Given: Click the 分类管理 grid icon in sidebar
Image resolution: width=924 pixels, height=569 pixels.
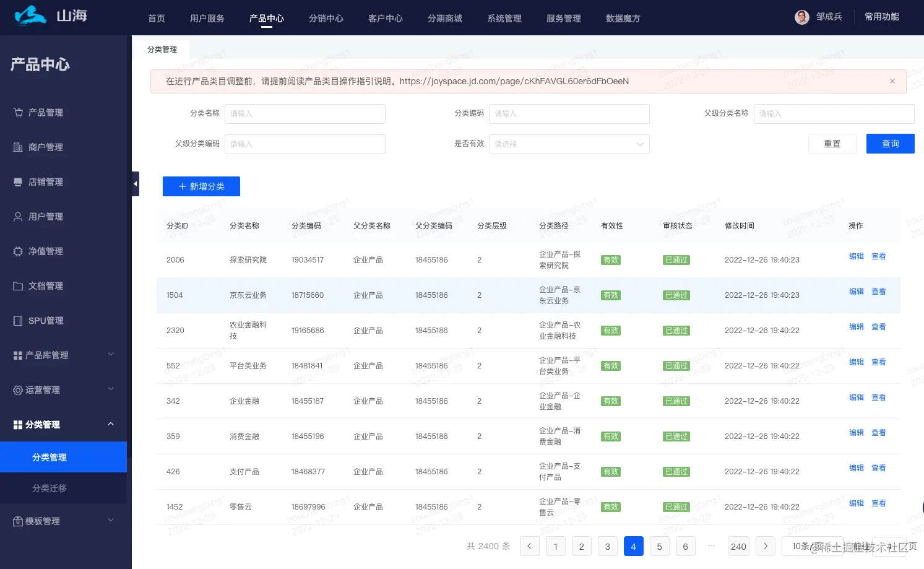Looking at the screenshot, I should (18, 425).
